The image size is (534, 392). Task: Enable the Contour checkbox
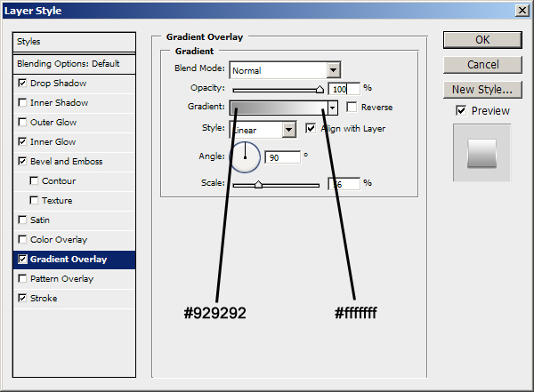tap(34, 180)
